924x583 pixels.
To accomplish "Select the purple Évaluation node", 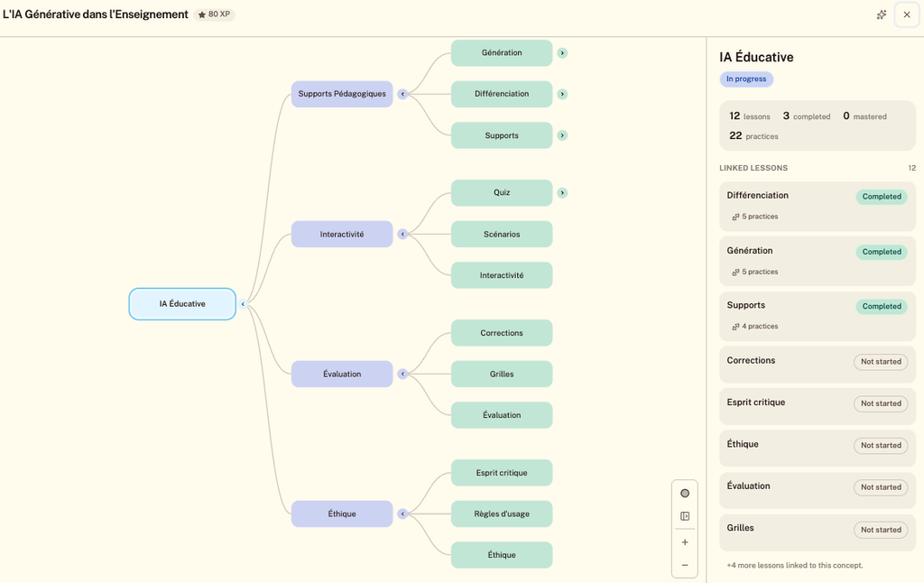I will tap(342, 374).
